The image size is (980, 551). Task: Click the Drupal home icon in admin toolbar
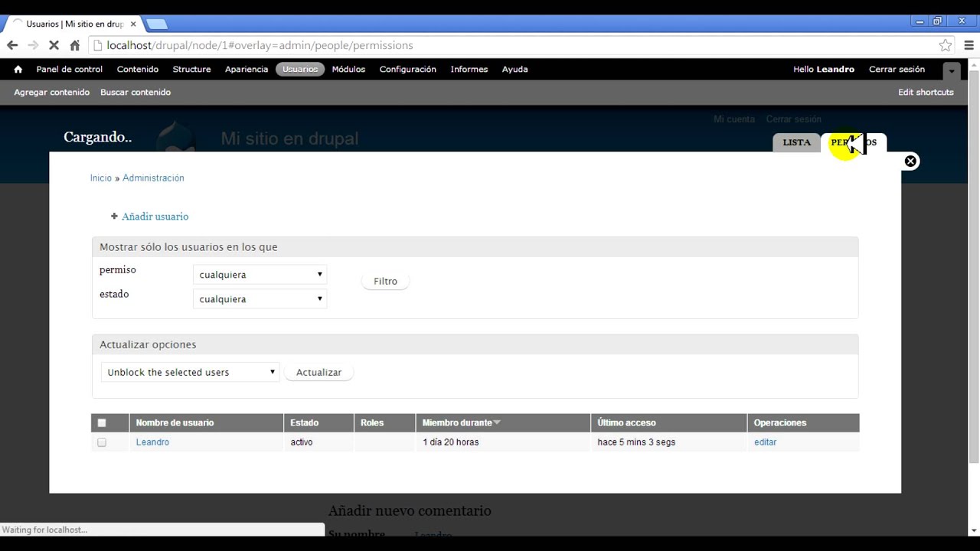[x=18, y=69]
